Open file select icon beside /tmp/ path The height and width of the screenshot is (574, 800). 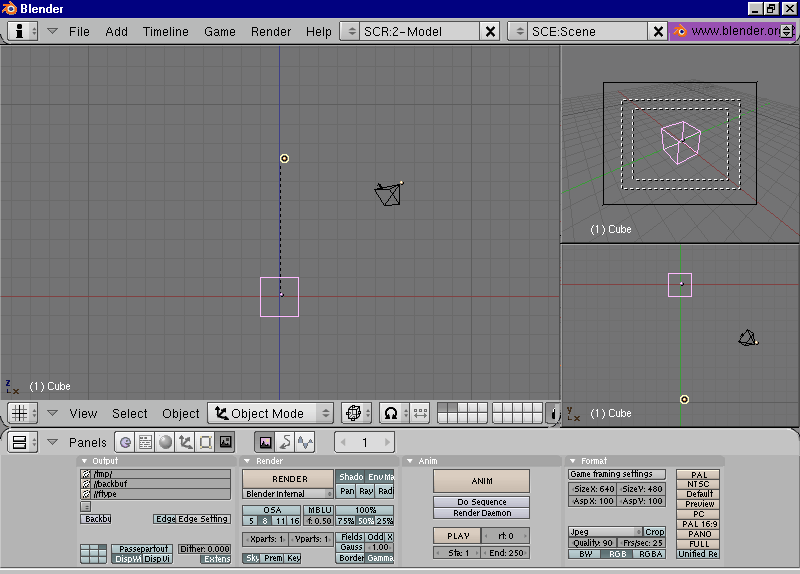click(86, 474)
